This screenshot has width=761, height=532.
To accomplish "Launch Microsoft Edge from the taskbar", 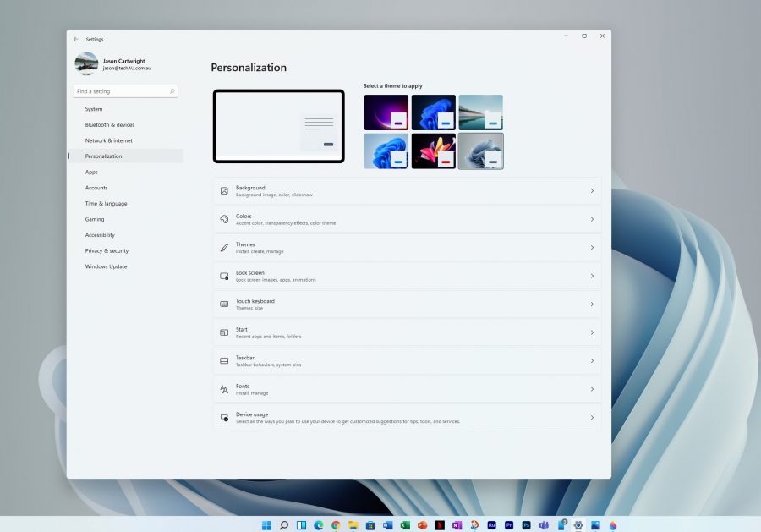I will click(x=318, y=525).
